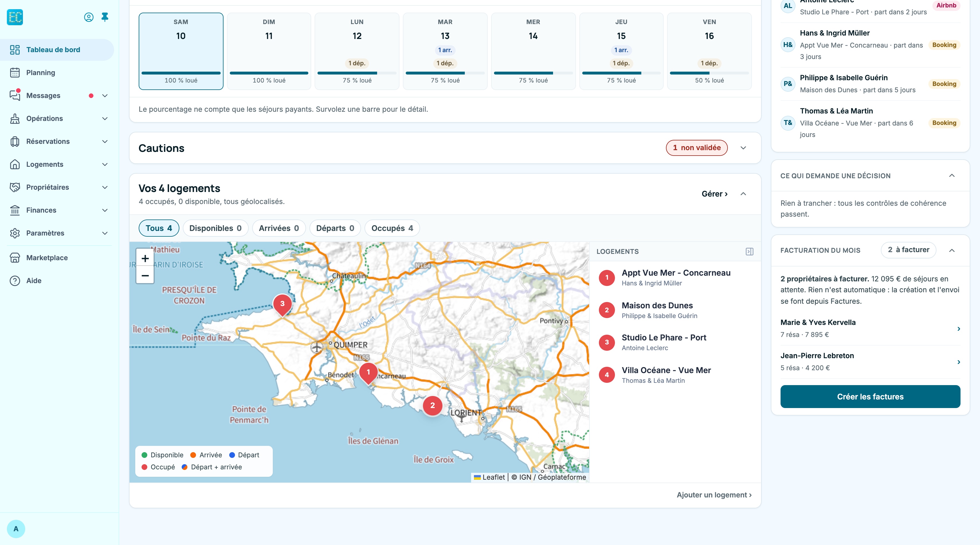Click Créer les factures button

point(870,397)
